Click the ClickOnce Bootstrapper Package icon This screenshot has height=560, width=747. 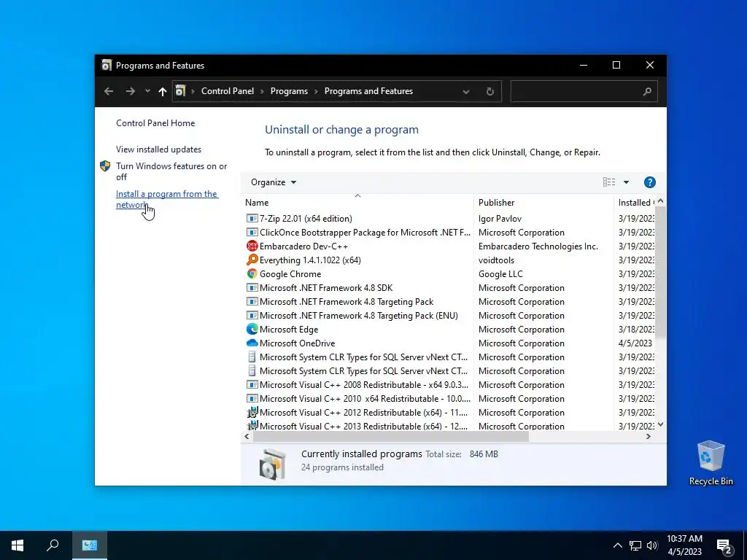click(252, 233)
